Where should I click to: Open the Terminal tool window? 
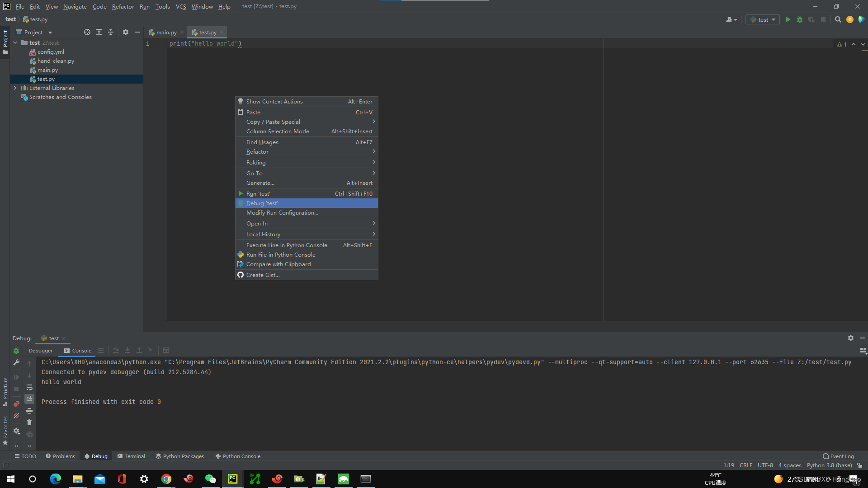pyautogui.click(x=131, y=456)
